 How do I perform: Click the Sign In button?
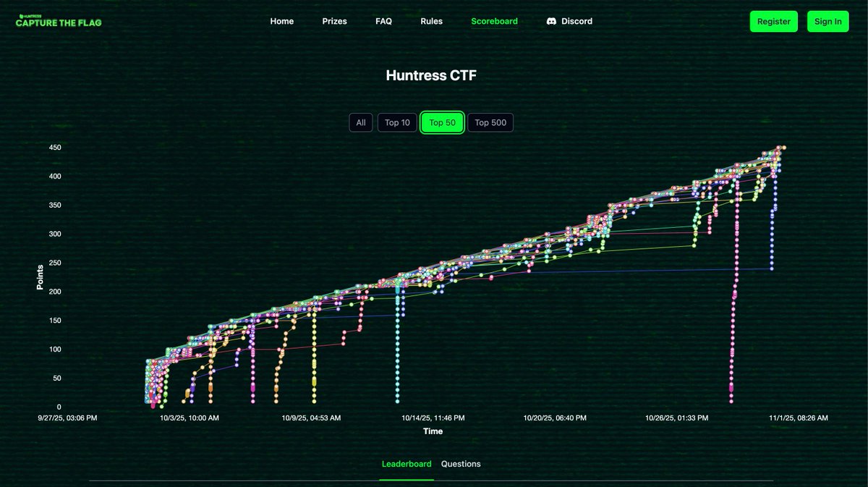click(x=827, y=22)
